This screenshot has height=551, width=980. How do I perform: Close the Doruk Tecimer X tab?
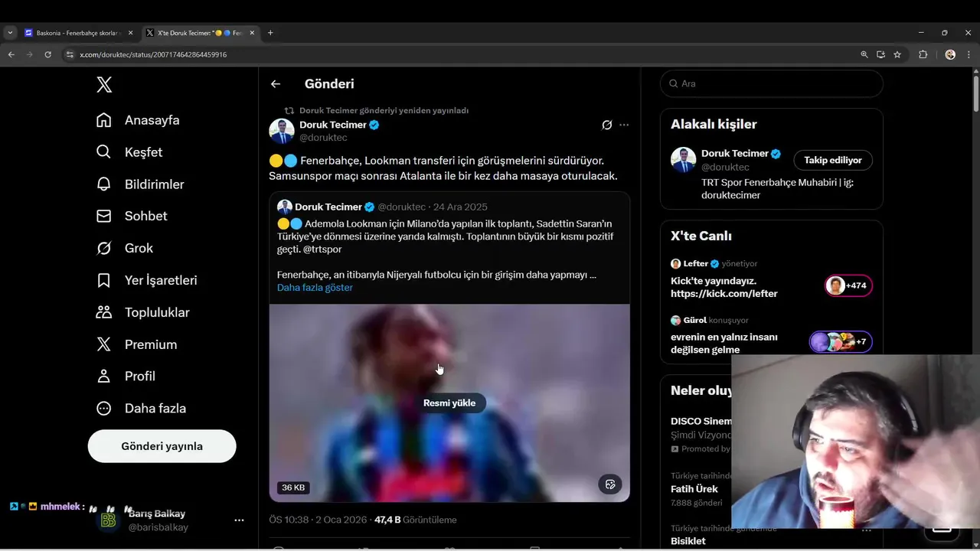click(252, 33)
